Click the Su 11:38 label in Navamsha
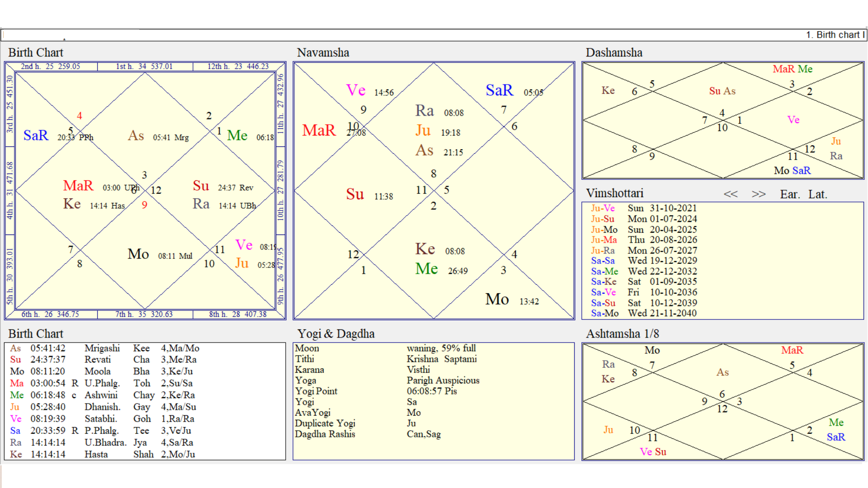 355,195
